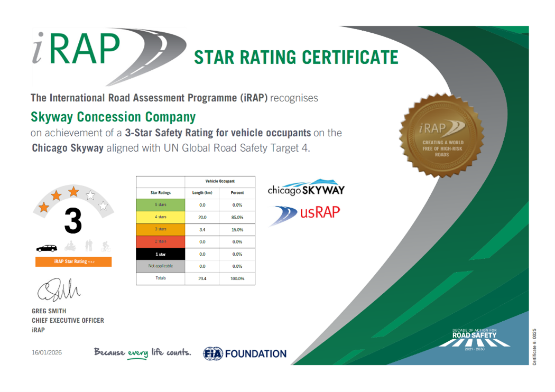
Task: Select the Percent column header
Action: pos(237,193)
